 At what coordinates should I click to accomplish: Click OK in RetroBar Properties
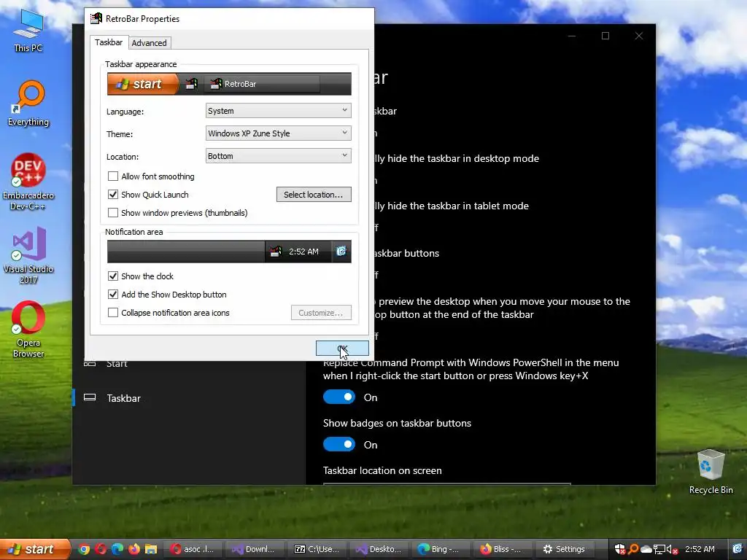[342, 348]
